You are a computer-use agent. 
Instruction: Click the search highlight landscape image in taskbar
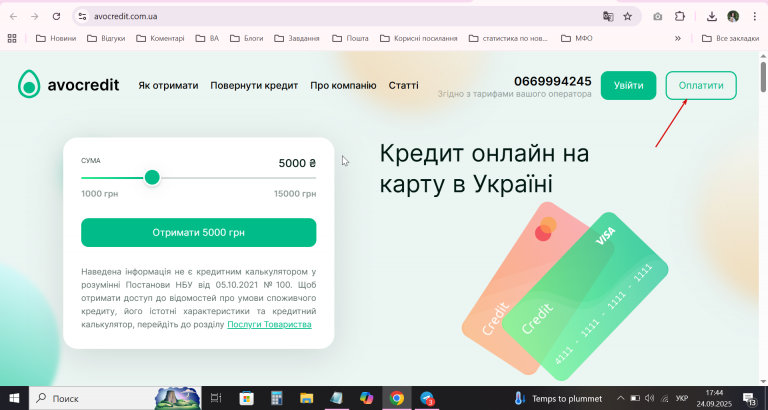[x=177, y=398]
